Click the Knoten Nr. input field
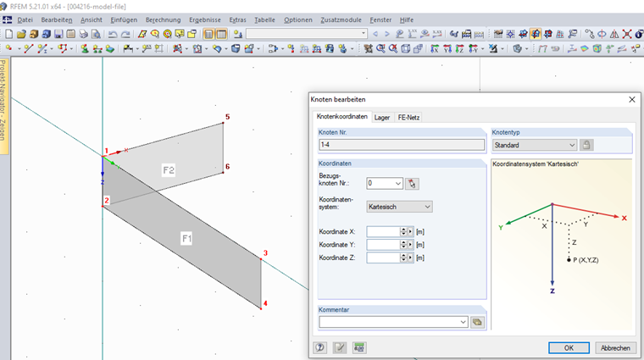 [402, 145]
